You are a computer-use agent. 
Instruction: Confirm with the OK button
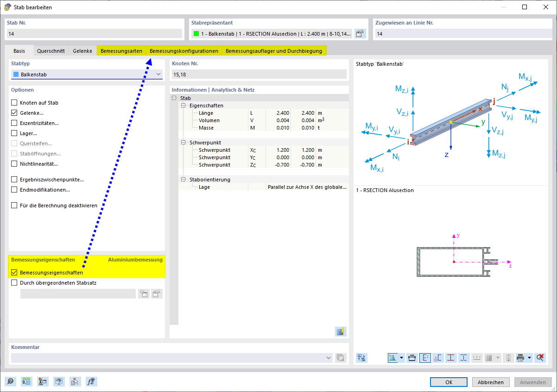pyautogui.click(x=449, y=382)
